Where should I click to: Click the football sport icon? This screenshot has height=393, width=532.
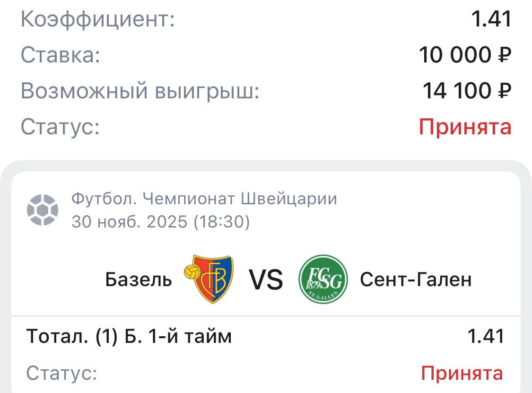tap(43, 210)
